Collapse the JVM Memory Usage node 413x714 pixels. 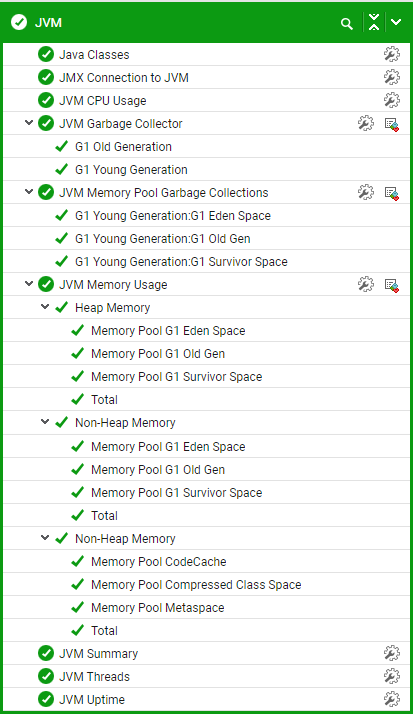click(29, 284)
